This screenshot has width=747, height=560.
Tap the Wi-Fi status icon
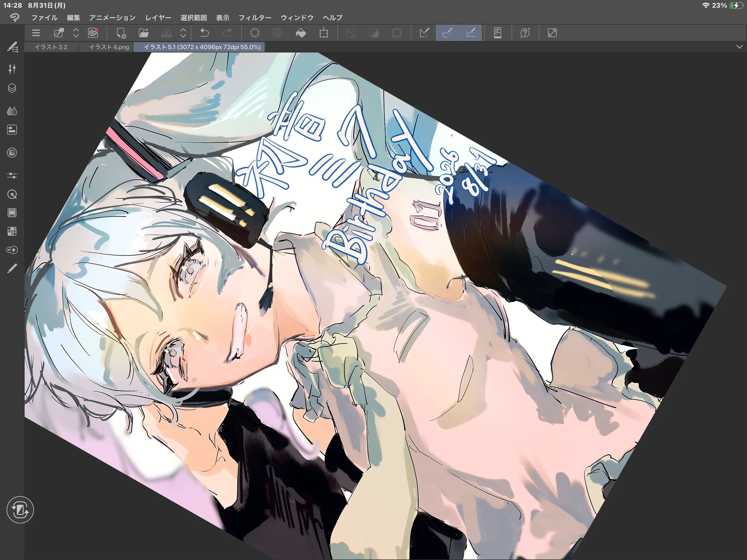click(705, 5)
